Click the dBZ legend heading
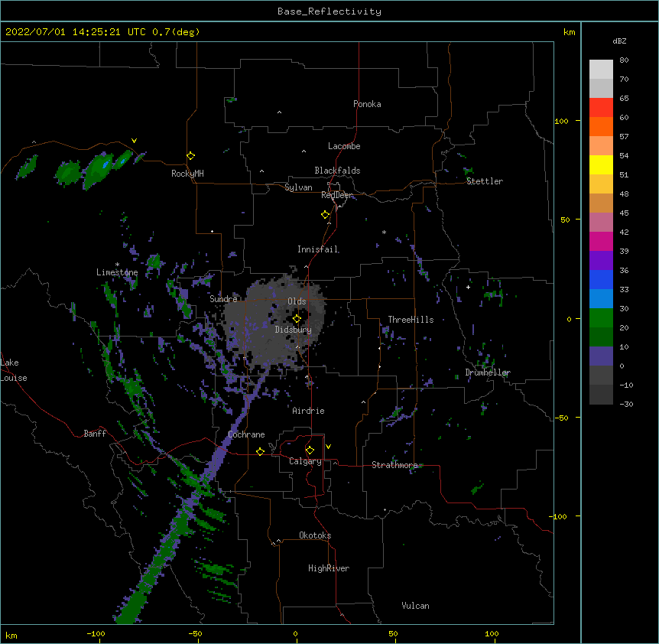659x644 pixels. click(619, 41)
